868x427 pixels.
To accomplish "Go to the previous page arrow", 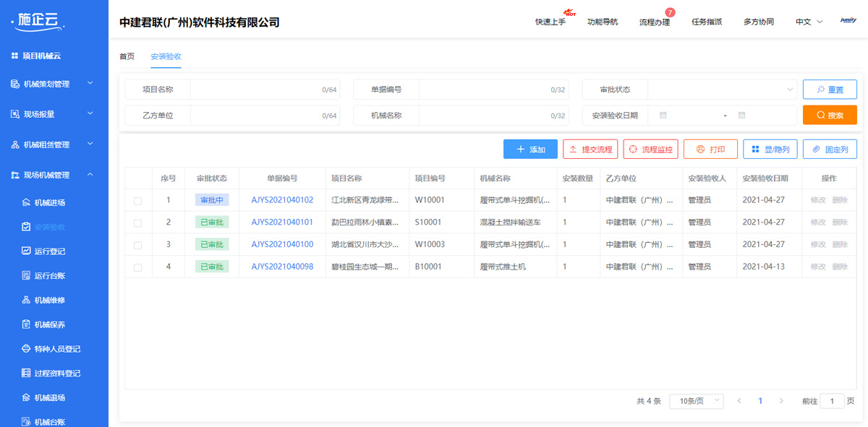I will pyautogui.click(x=739, y=401).
